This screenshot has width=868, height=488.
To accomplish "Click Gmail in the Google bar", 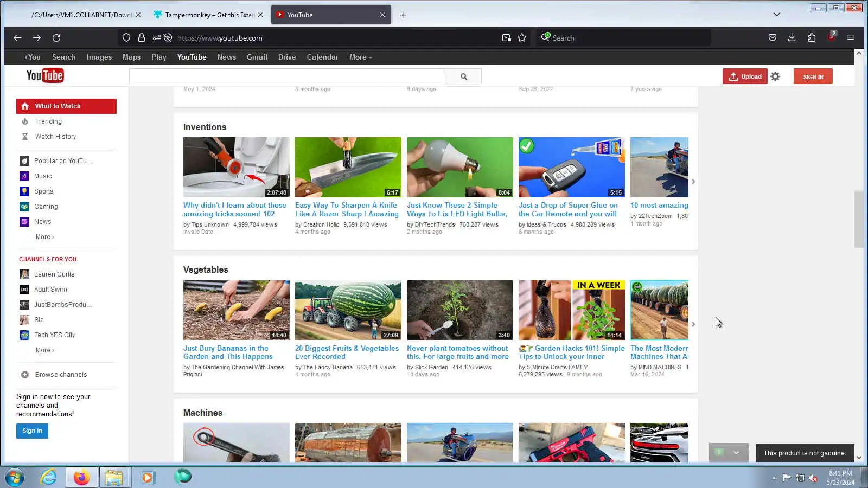I will [257, 57].
